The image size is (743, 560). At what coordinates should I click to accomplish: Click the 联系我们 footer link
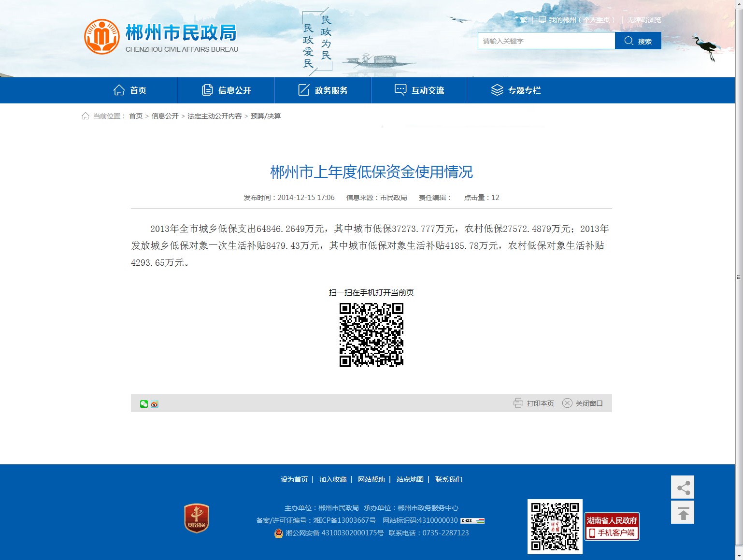tap(449, 479)
